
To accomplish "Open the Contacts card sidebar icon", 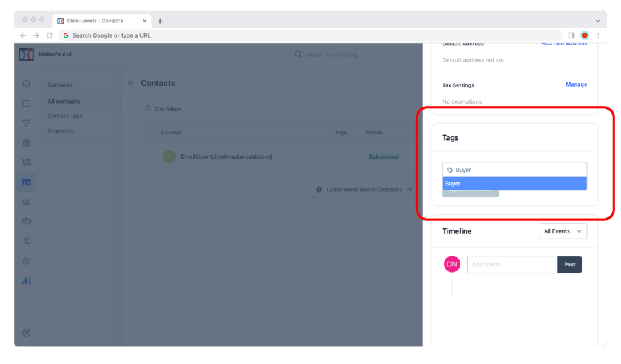I will click(27, 182).
